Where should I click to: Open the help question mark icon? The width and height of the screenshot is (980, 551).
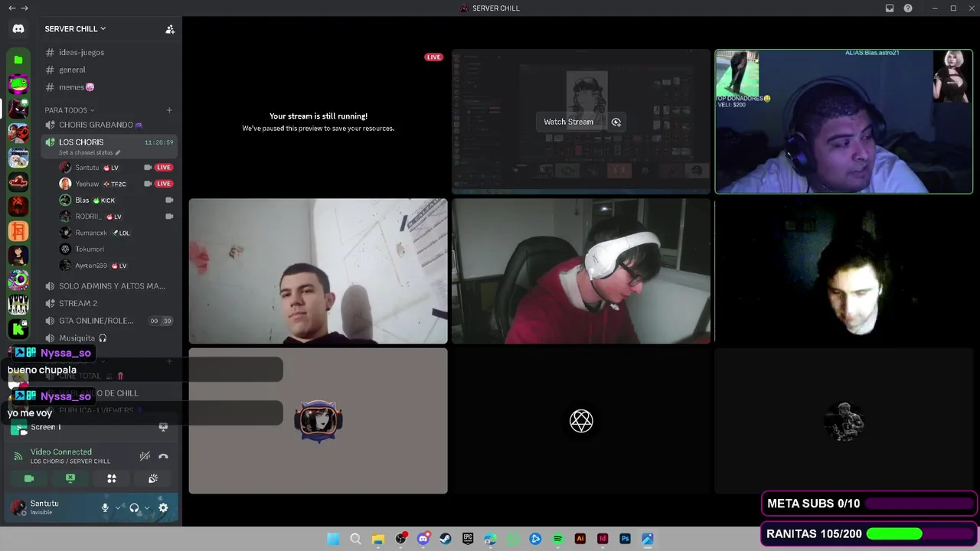coord(908,8)
